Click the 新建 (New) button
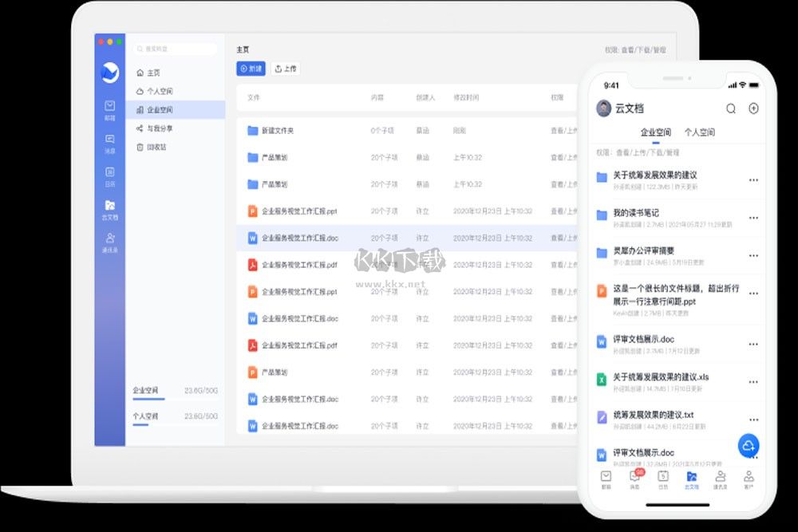 click(x=251, y=69)
